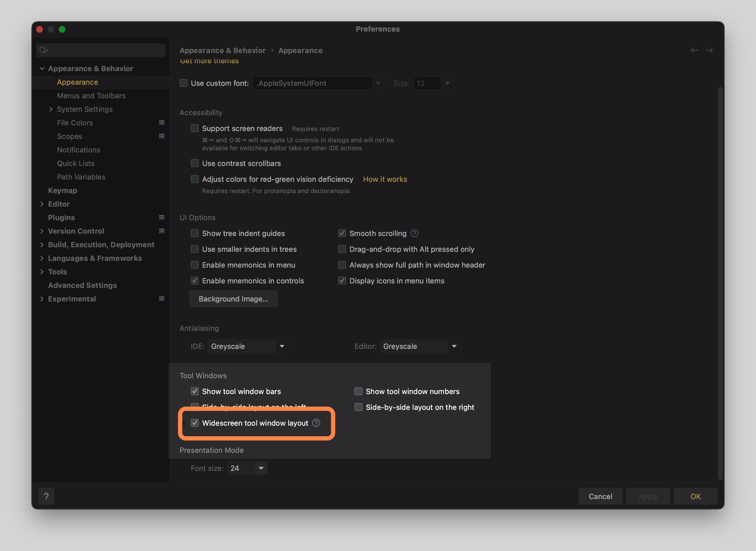Open help icon beside Widescreen tool window layout

click(316, 423)
